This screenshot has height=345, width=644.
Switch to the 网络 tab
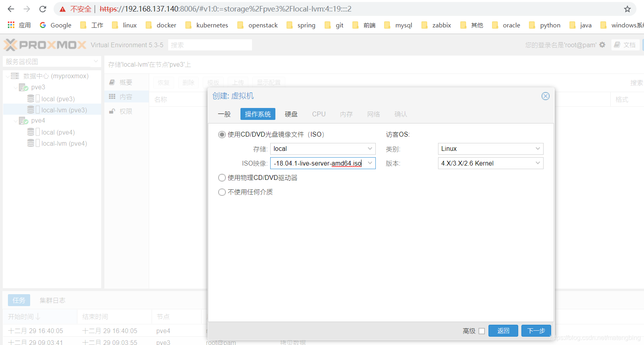373,114
